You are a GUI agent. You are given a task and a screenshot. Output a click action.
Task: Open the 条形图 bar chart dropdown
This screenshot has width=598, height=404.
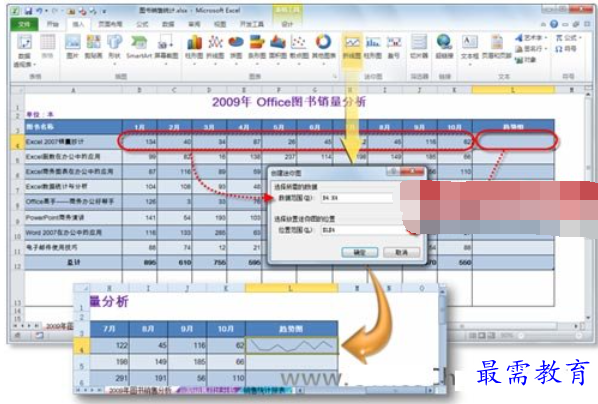(x=257, y=63)
